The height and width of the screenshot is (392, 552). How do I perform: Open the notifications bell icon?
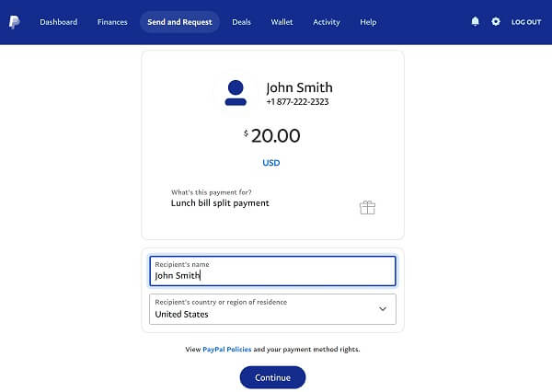(476, 21)
